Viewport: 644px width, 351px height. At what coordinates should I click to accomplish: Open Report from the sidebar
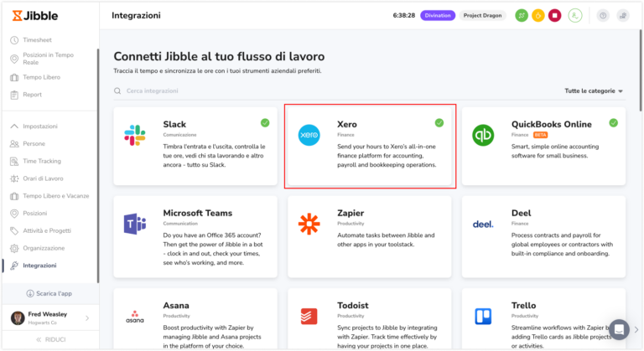pos(33,95)
